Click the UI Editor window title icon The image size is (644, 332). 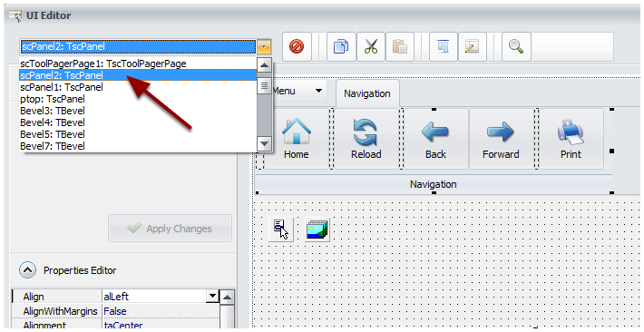click(15, 15)
